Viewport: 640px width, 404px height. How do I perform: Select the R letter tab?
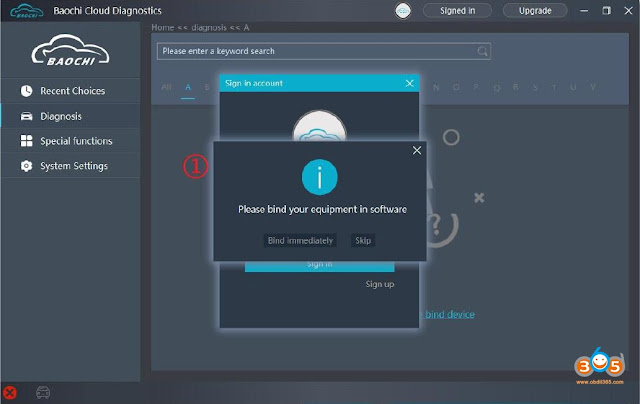tap(516, 87)
